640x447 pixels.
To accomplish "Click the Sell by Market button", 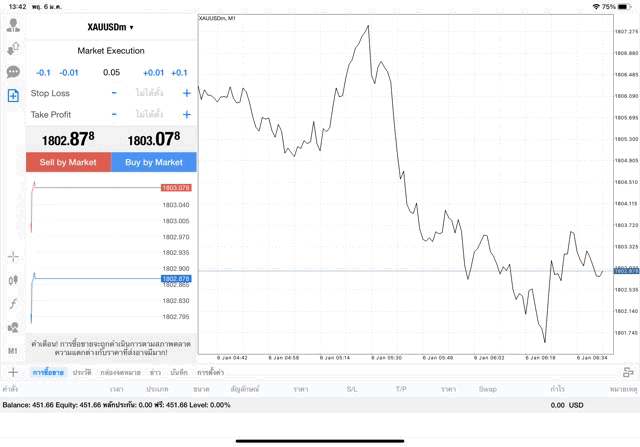I will [68, 162].
